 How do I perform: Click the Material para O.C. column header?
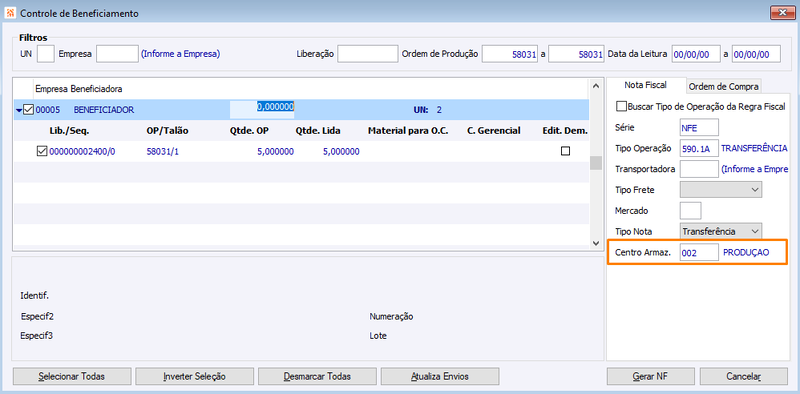408,131
